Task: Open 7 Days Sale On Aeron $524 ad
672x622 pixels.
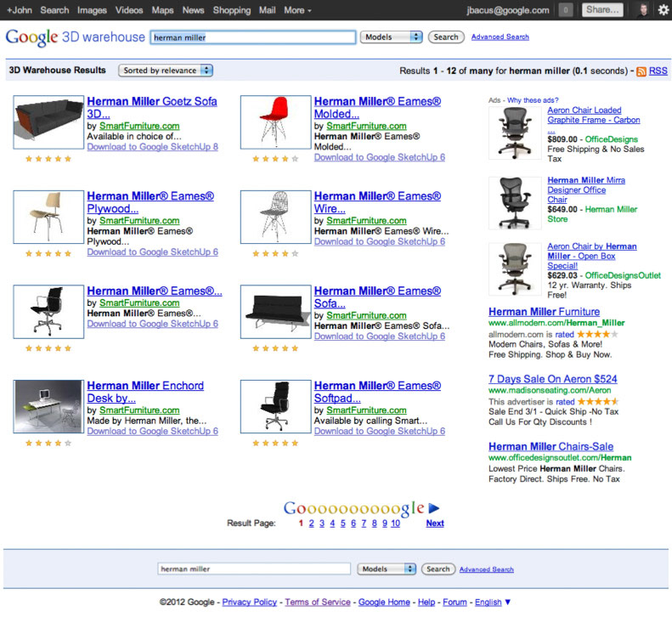Action: click(553, 379)
